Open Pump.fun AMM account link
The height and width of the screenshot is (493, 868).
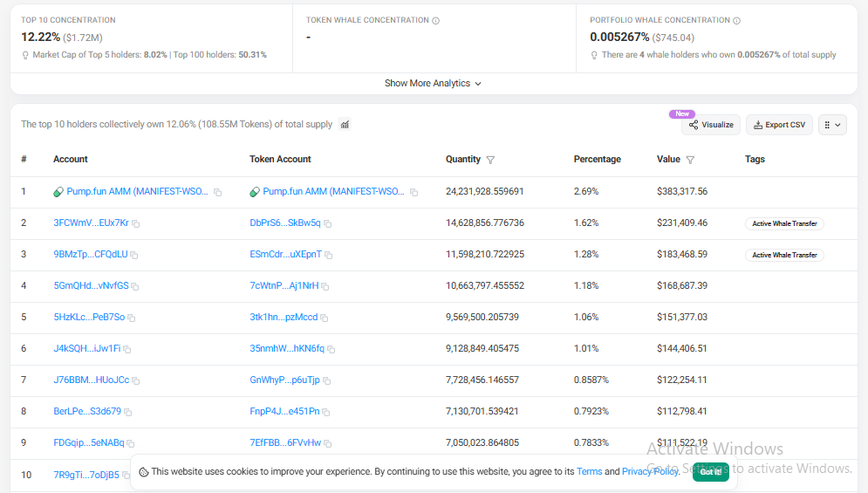click(137, 191)
